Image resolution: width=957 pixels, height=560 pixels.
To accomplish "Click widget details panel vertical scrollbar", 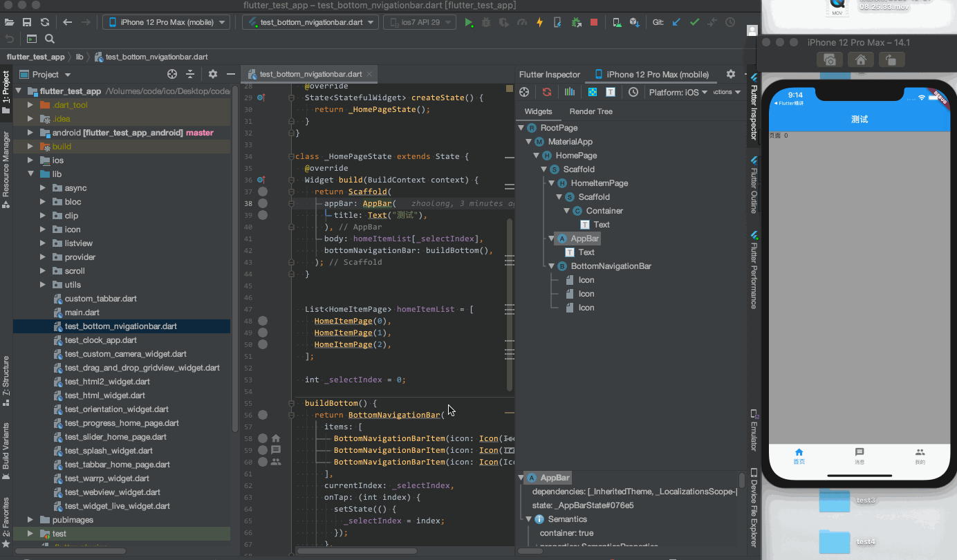I will click(x=742, y=480).
